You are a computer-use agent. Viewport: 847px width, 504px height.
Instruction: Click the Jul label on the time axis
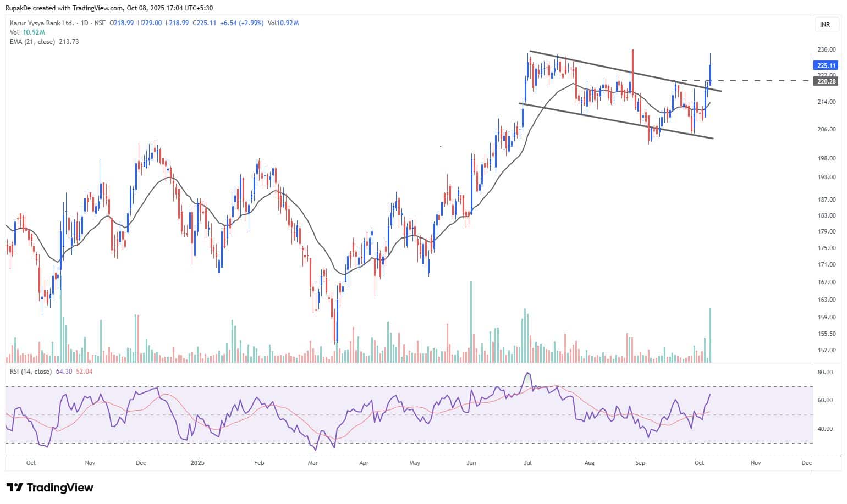[x=527, y=463]
